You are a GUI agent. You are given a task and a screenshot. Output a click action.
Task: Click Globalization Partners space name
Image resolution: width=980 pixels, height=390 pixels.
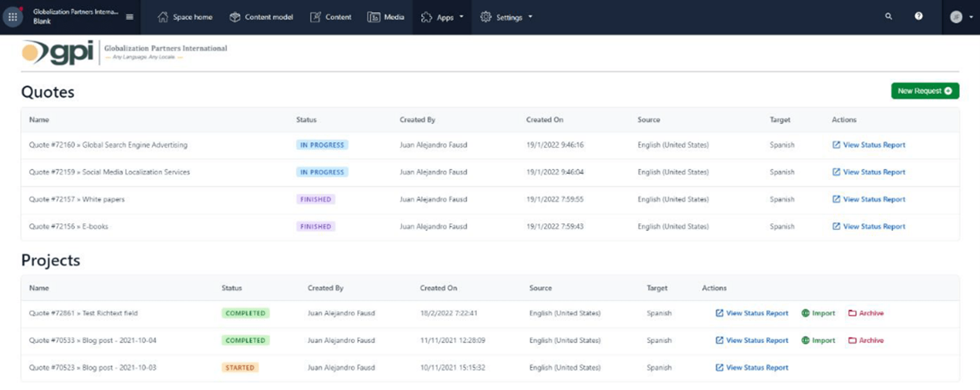click(76, 12)
